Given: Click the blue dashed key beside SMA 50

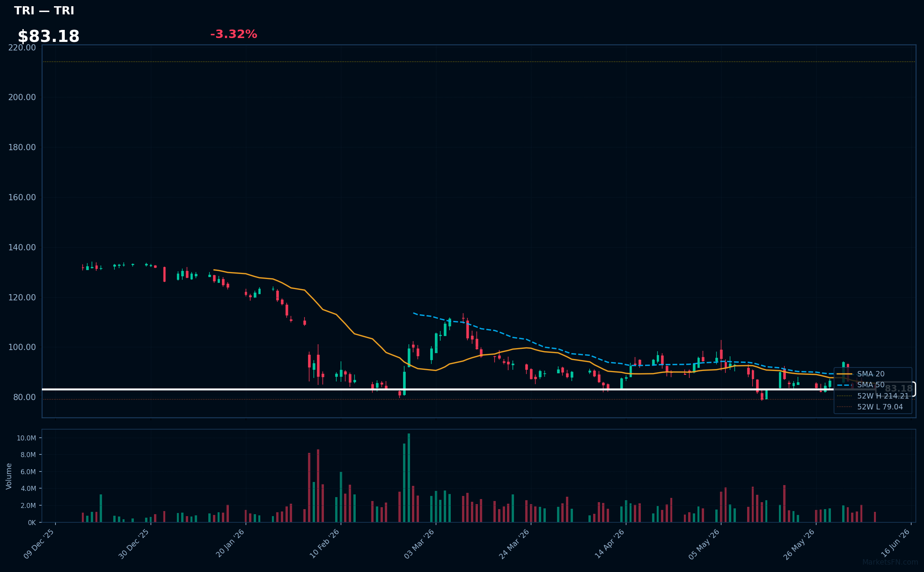Looking at the screenshot, I should click(844, 385).
